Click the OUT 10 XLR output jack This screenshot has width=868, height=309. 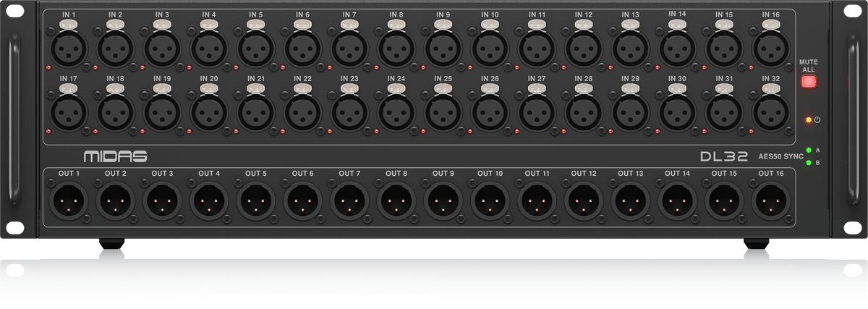tap(490, 201)
